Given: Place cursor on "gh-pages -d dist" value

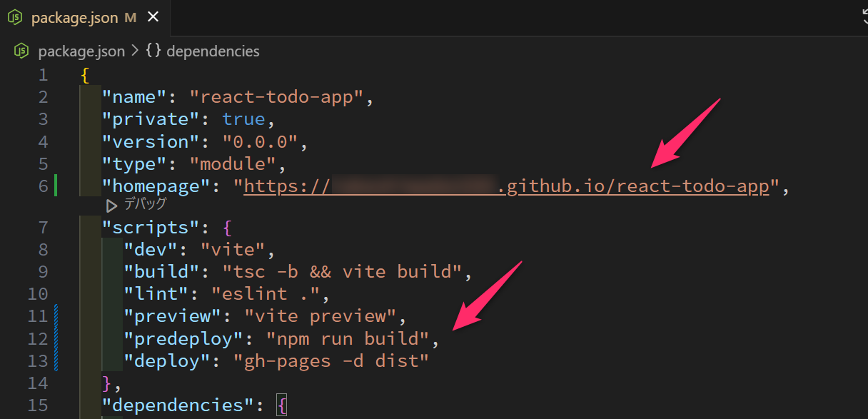Looking at the screenshot, I should (x=331, y=360).
